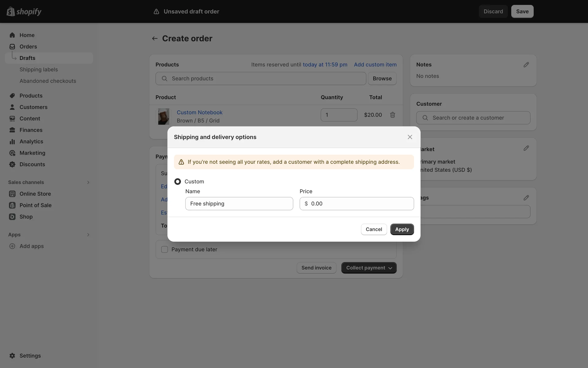Edit notes using the pencil icon

point(526,65)
